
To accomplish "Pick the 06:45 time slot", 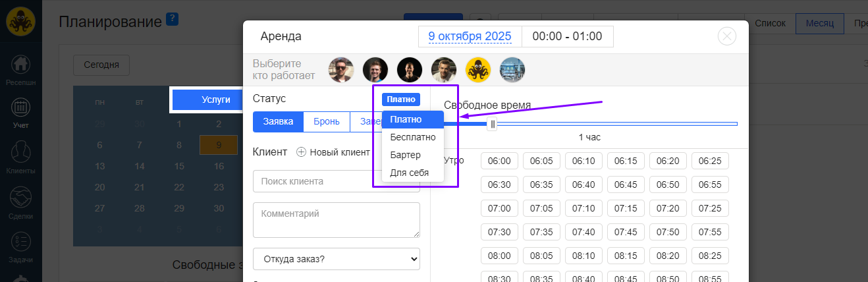I will [x=626, y=184].
